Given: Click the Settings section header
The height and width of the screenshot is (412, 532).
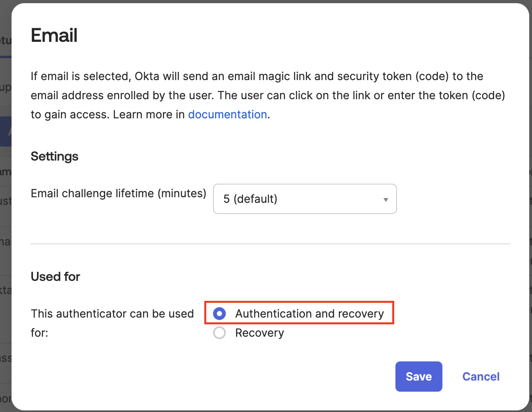Looking at the screenshot, I should (54, 157).
